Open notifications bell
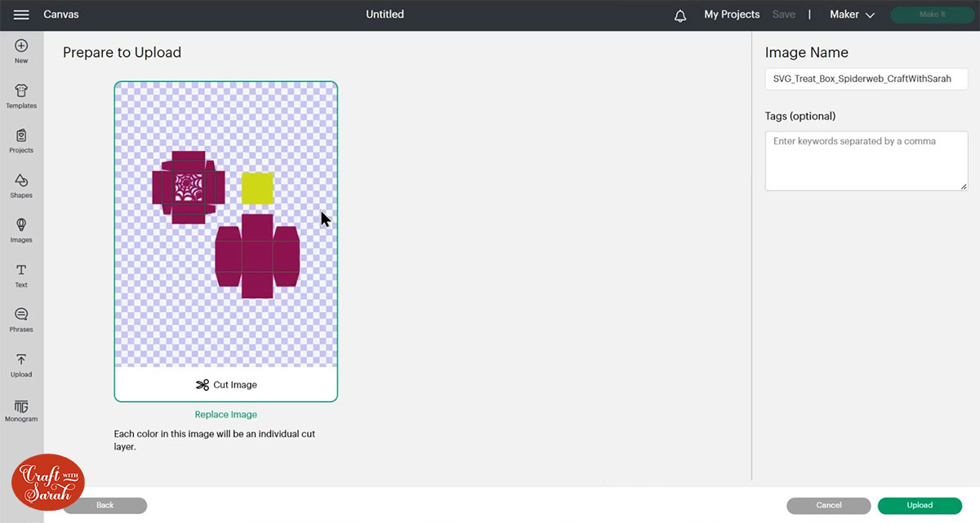980x523 pixels. (680, 16)
